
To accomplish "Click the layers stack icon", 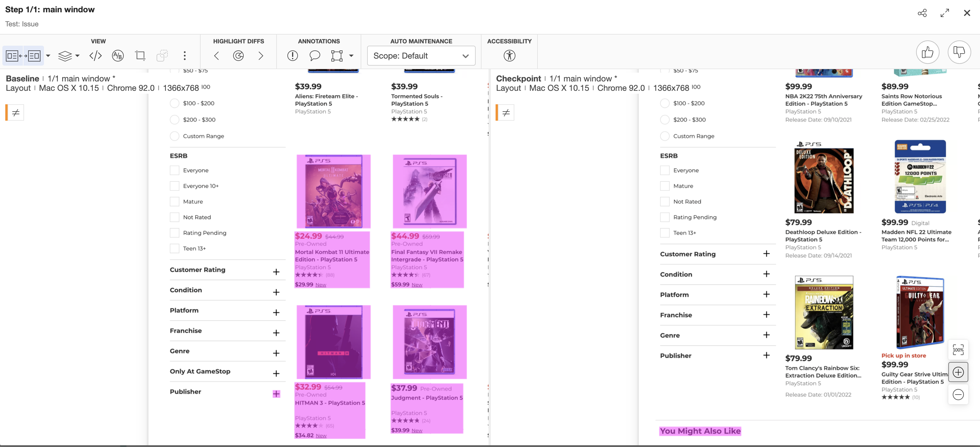I will (65, 56).
